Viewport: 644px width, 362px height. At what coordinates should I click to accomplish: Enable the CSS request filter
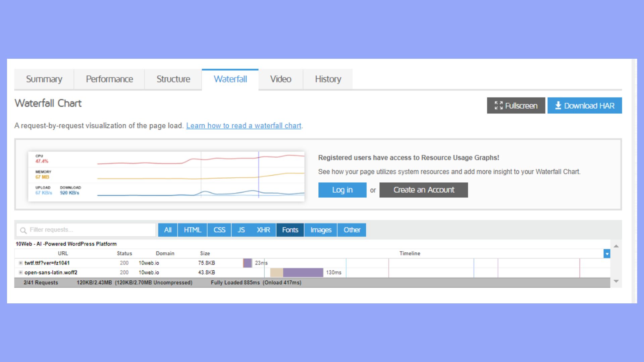click(219, 230)
